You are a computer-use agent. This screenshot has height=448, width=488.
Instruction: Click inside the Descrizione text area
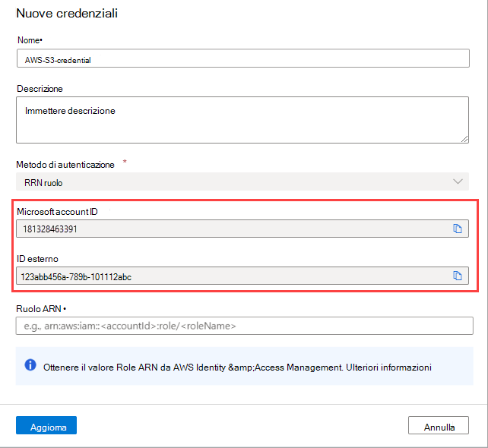242,120
